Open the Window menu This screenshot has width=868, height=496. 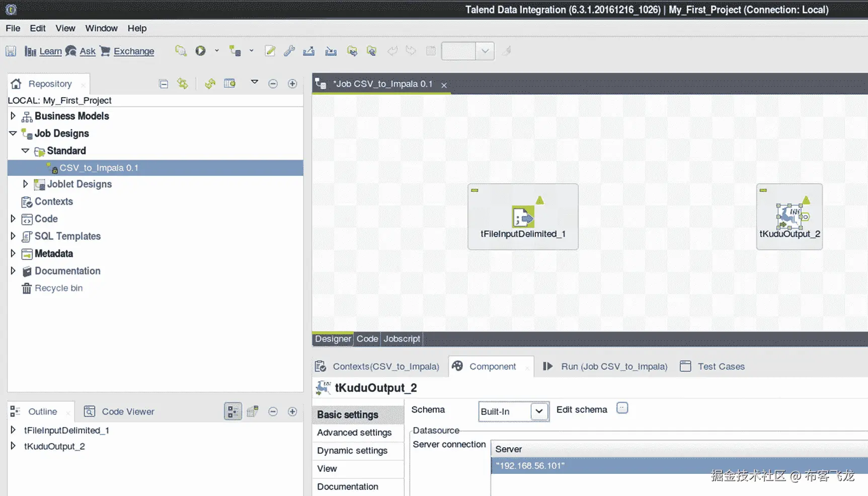[x=101, y=28]
